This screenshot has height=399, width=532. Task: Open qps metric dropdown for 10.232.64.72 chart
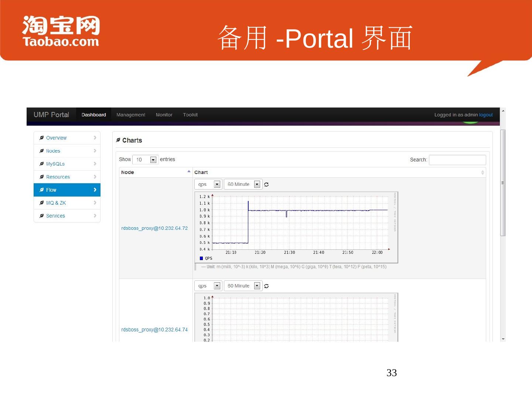[208, 184]
